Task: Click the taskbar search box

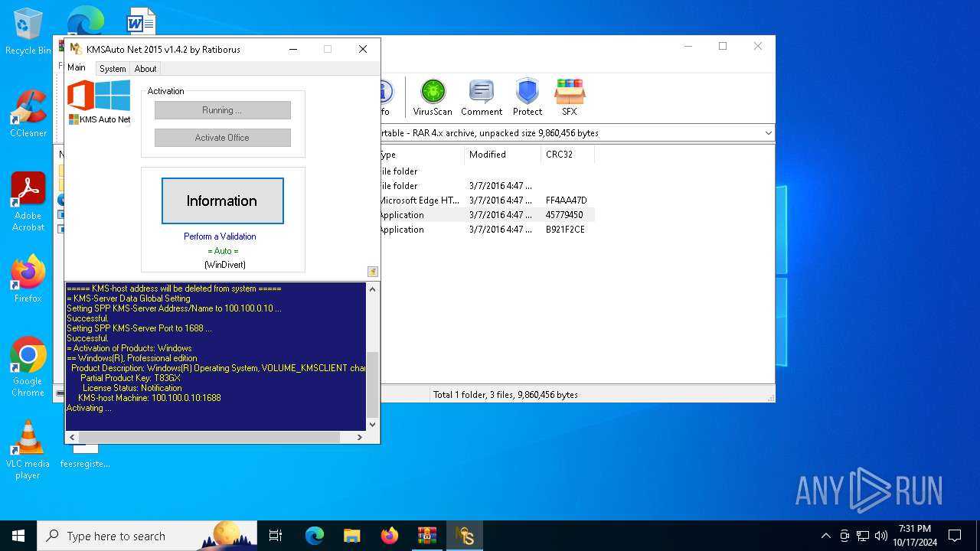Action: [147, 536]
